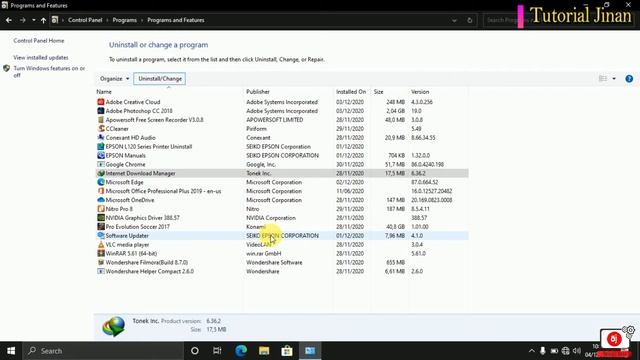Click the Software Updater row icon
Image resolution: width=640 pixels, height=360 pixels.
pyautogui.click(x=101, y=236)
